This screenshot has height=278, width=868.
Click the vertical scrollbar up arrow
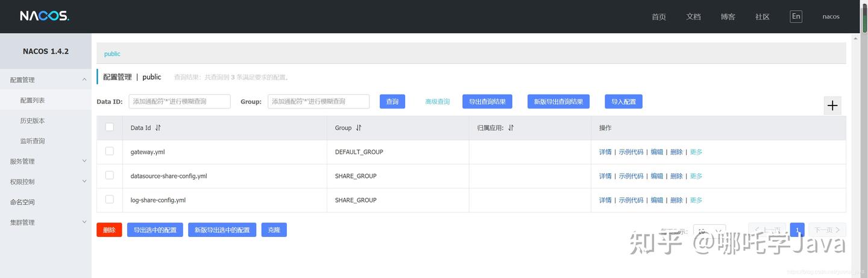tap(855, 38)
